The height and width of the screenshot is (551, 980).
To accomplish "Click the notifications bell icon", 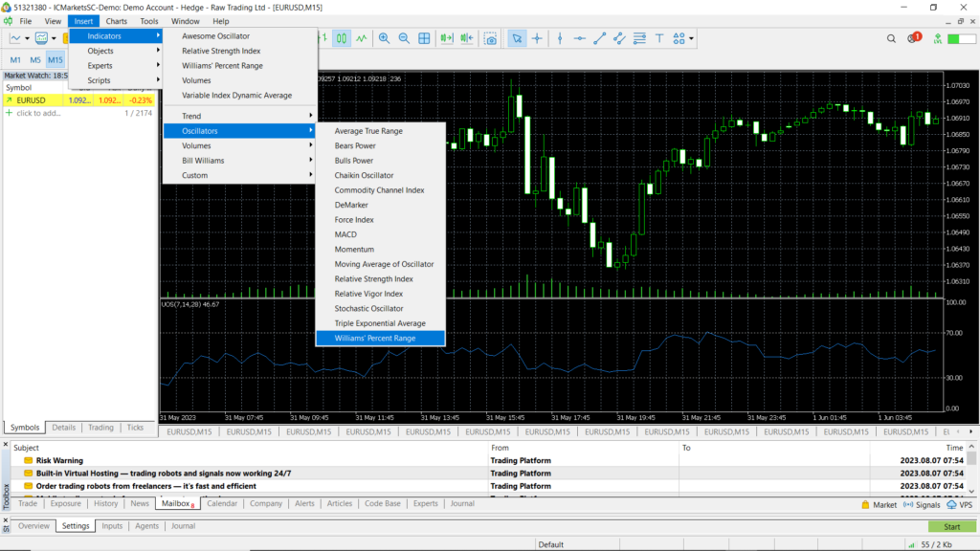I will [x=912, y=38].
